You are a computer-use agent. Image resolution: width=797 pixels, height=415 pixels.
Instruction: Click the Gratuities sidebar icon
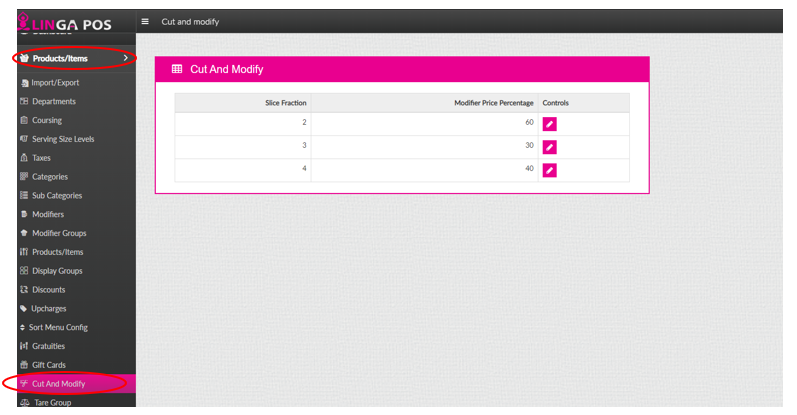(x=24, y=346)
